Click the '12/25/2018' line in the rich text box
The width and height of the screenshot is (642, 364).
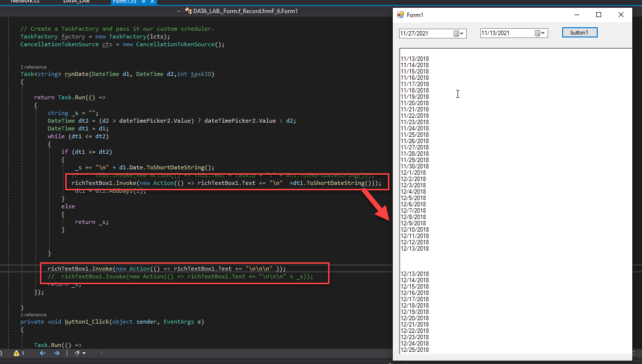(415, 350)
